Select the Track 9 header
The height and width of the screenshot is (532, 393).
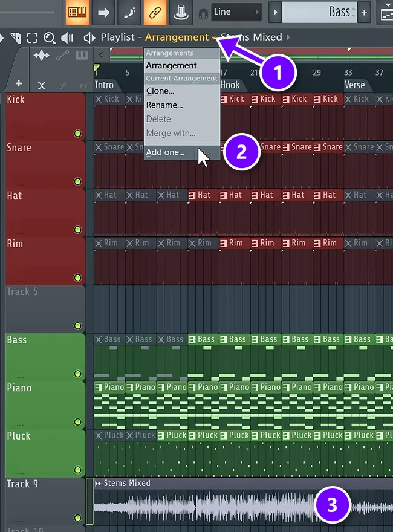[45, 501]
